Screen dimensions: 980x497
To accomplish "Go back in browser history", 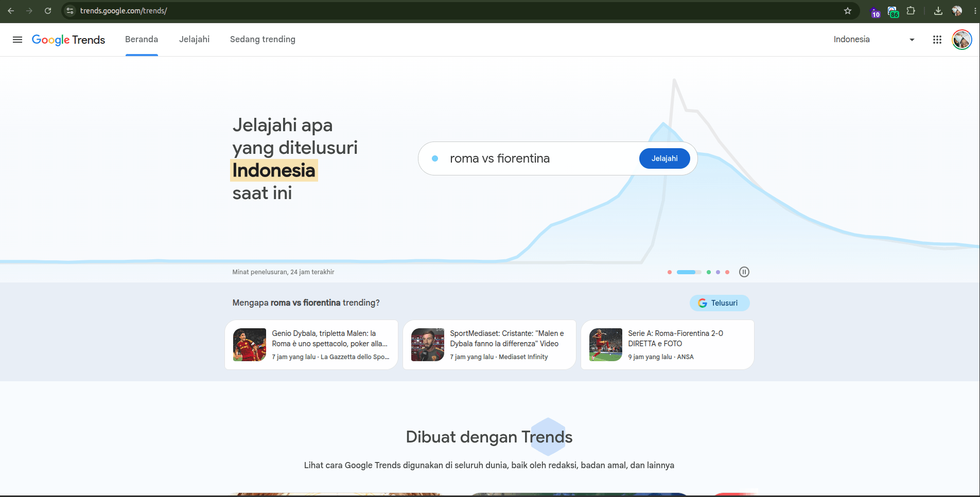I will [11, 11].
